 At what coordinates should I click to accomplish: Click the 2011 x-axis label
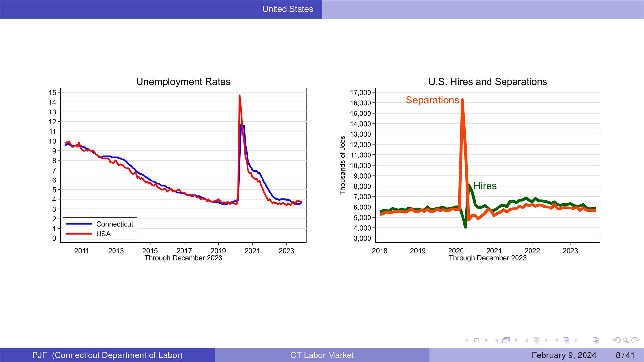click(82, 251)
